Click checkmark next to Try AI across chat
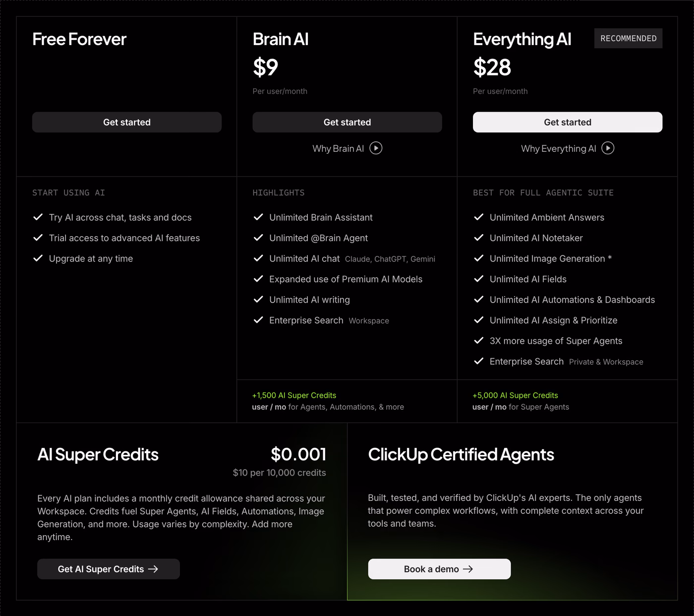This screenshot has width=694, height=616. point(38,217)
